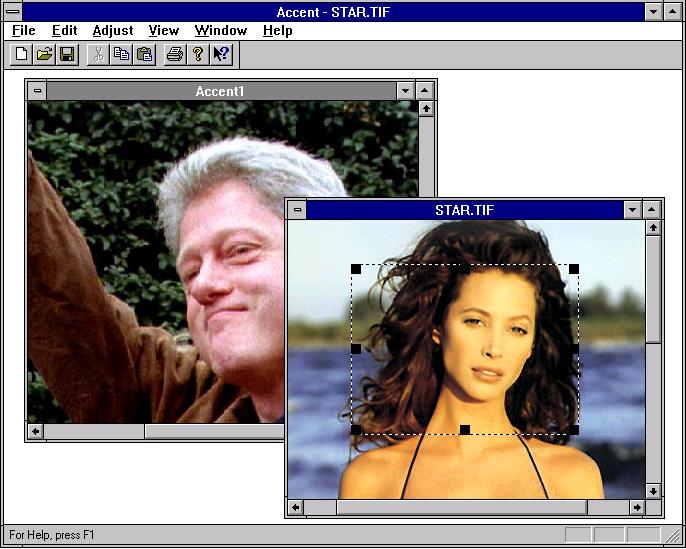Activate context help arrow-question icon
686x549 pixels.
(x=221, y=55)
